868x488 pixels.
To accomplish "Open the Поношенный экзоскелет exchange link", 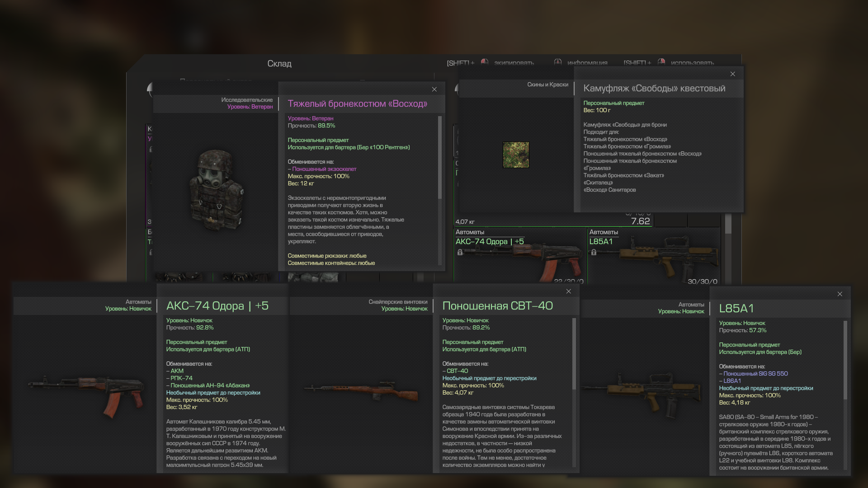I will pyautogui.click(x=324, y=169).
